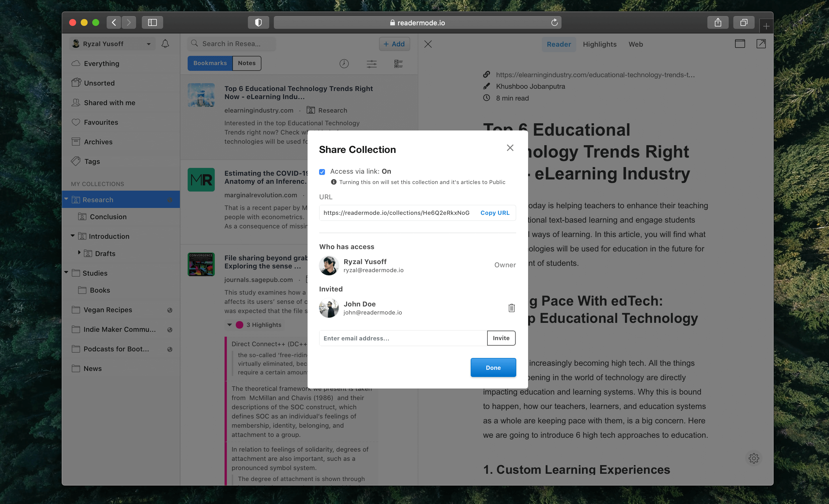Switch to the Highlights reader tab
The width and height of the screenshot is (829, 504).
(599, 44)
